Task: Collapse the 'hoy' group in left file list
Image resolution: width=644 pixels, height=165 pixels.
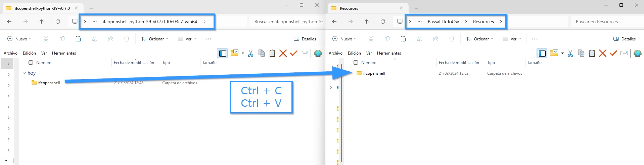Action: click(24, 73)
